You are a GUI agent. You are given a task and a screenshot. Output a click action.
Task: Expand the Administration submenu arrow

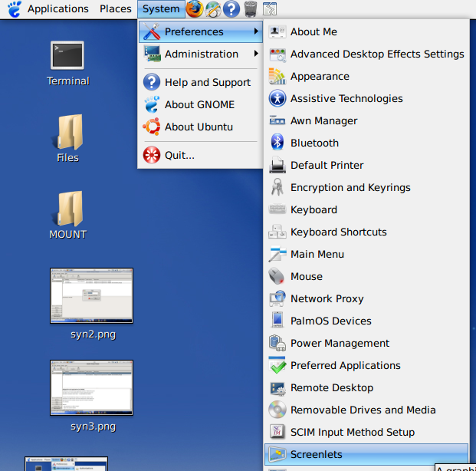coord(256,54)
